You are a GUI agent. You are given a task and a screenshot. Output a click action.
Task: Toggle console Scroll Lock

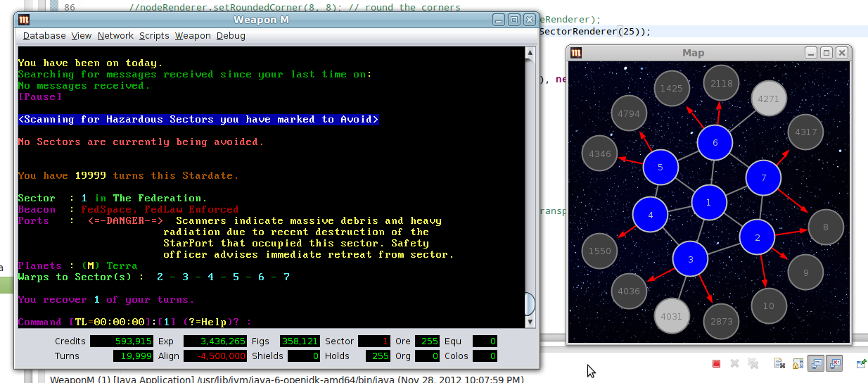(x=798, y=363)
